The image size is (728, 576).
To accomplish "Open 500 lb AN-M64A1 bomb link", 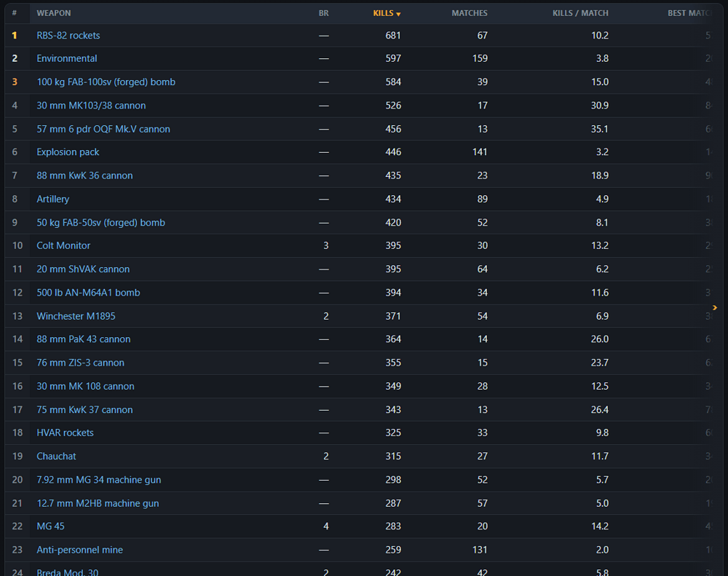I will tap(88, 293).
